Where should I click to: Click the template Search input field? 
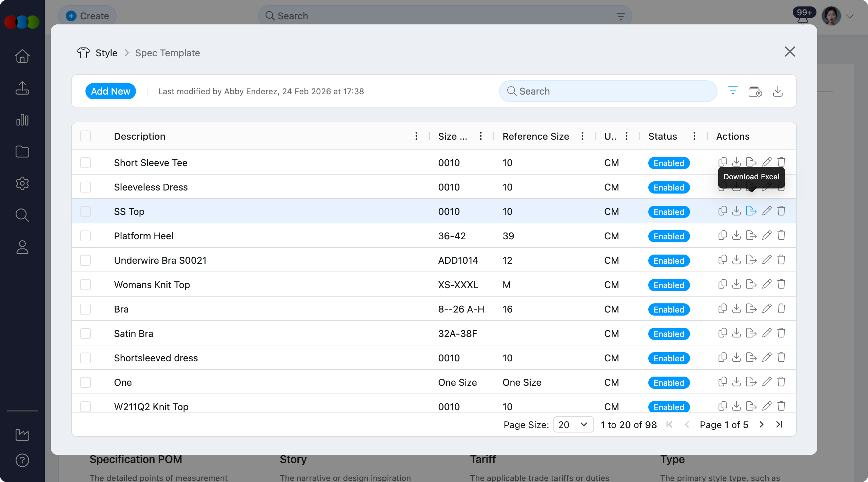tap(608, 91)
